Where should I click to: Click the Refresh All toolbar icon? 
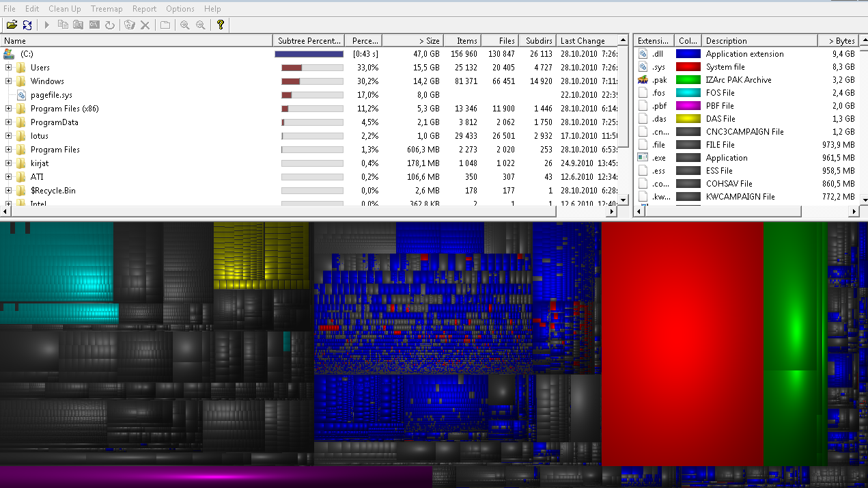coord(27,25)
